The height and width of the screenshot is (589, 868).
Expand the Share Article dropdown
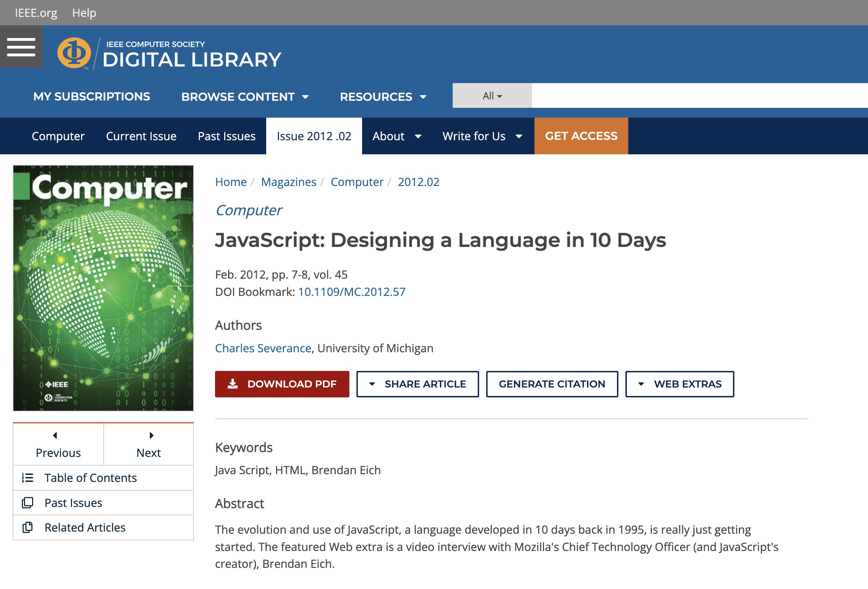(417, 384)
